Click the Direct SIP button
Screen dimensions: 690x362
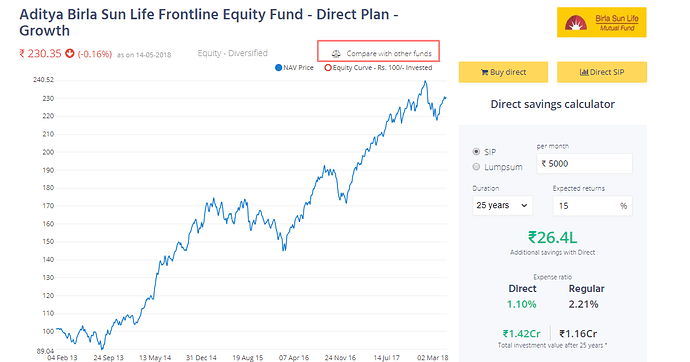coord(602,72)
